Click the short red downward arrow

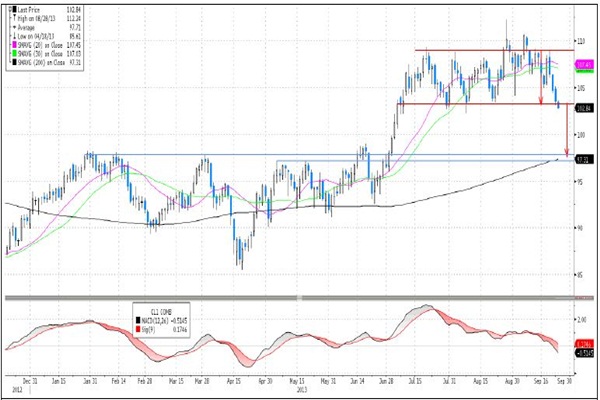coord(540,78)
